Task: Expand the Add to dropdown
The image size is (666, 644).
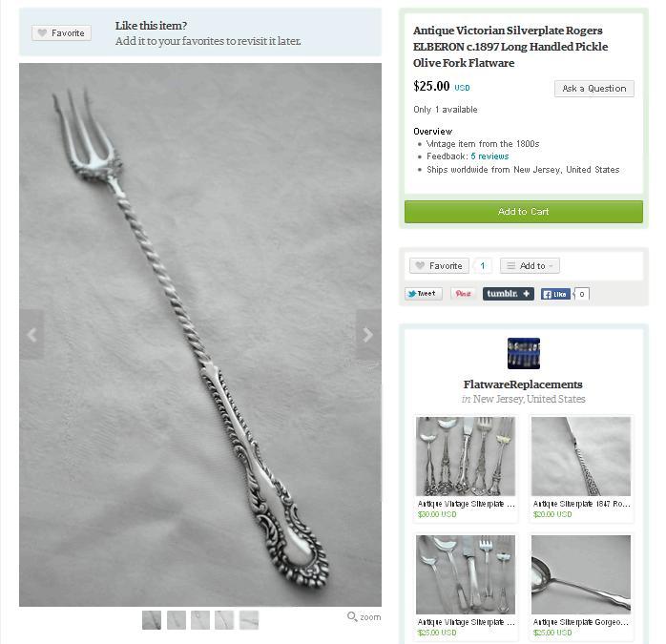Action: pos(530,266)
